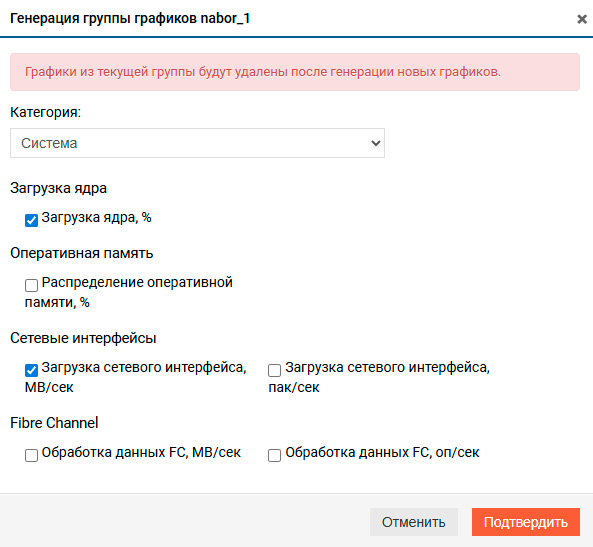Click the red warning about deleted graphs

click(x=295, y=72)
